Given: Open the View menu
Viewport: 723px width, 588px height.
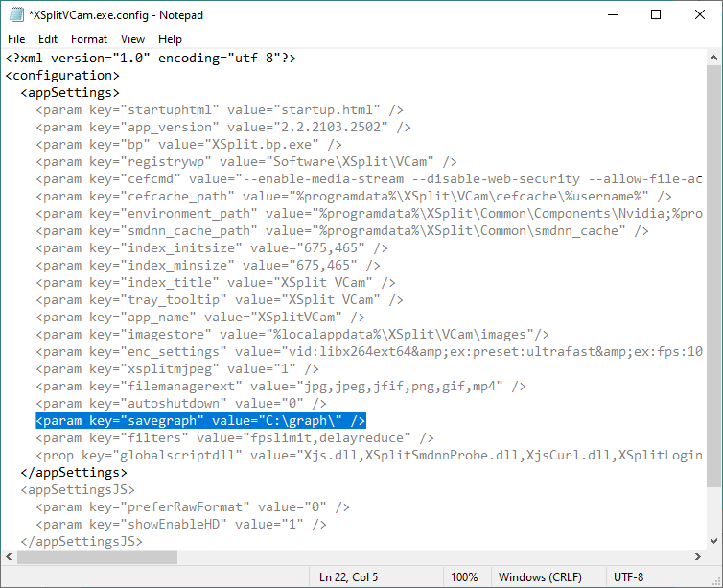Looking at the screenshot, I should point(132,39).
